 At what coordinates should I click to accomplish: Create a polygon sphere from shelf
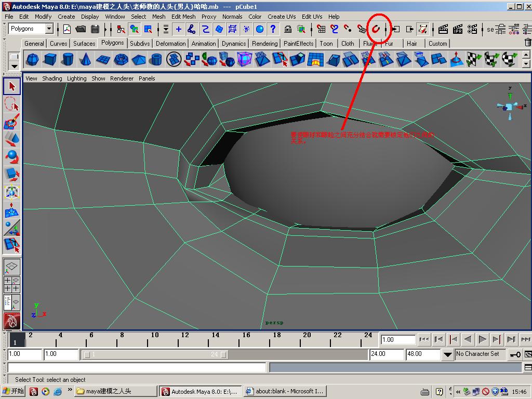(33, 60)
